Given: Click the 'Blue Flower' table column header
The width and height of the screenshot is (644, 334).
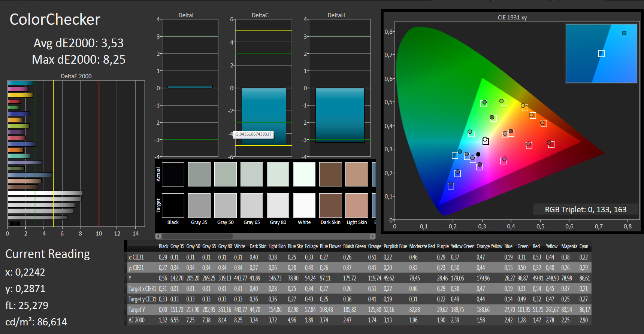Looking at the screenshot, I should click(330, 246).
